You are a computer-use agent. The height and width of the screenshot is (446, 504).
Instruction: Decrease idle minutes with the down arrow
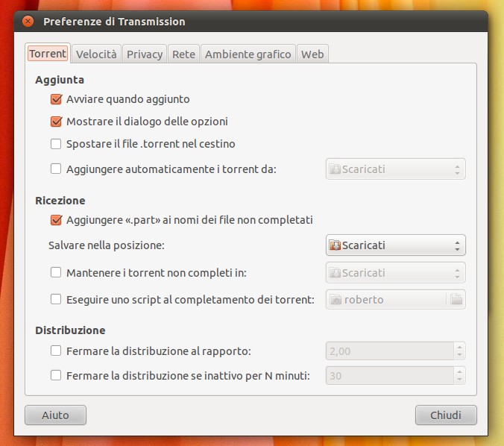tap(460, 380)
